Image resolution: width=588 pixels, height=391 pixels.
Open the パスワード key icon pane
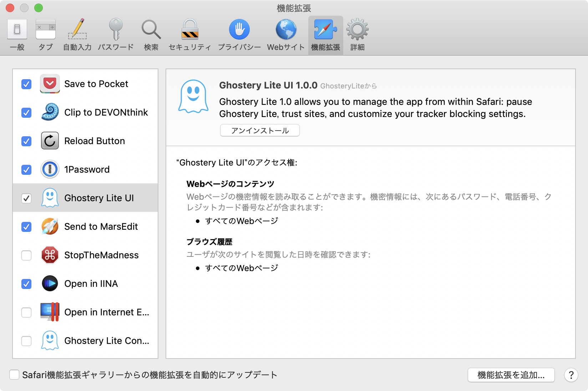(x=116, y=35)
